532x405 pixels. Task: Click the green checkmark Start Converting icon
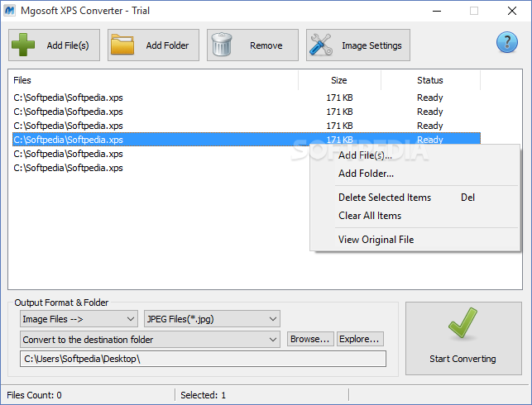tap(463, 323)
